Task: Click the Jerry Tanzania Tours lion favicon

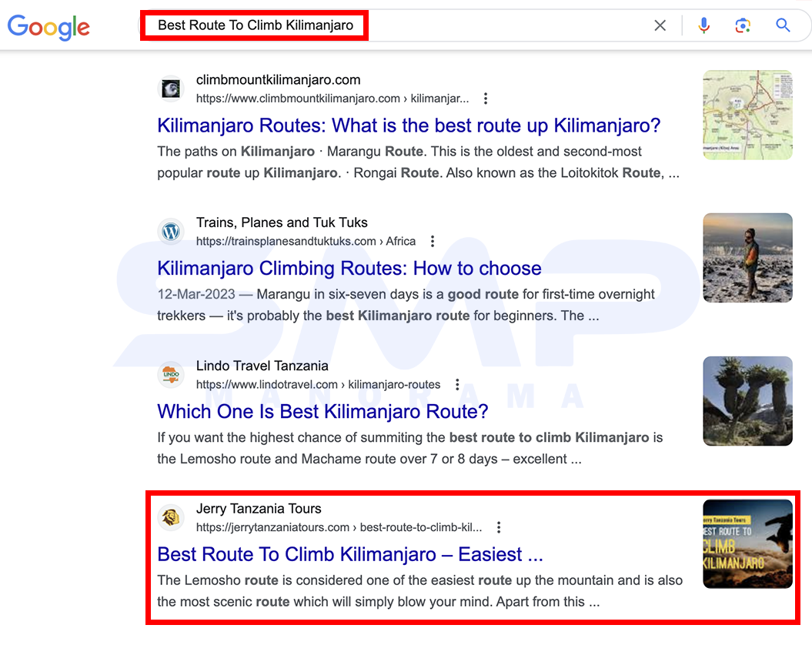Action: [171, 517]
